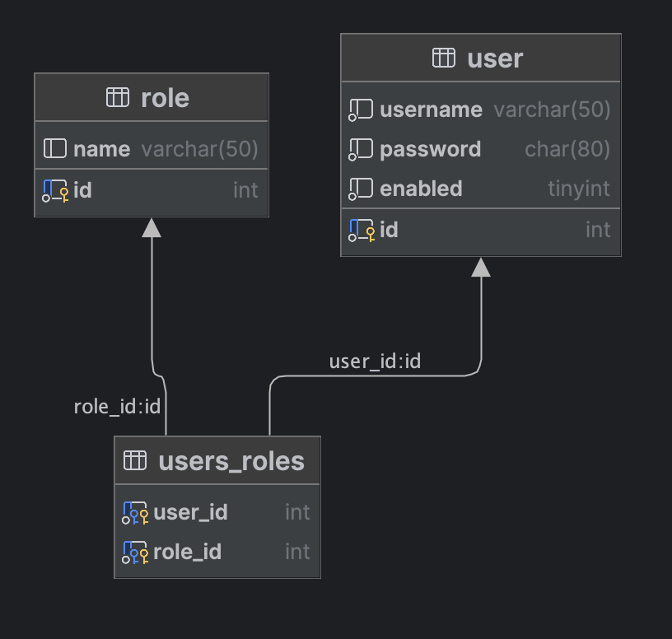672x639 pixels.
Task: Click the primary key icon next to user's id
Action: coord(362,231)
